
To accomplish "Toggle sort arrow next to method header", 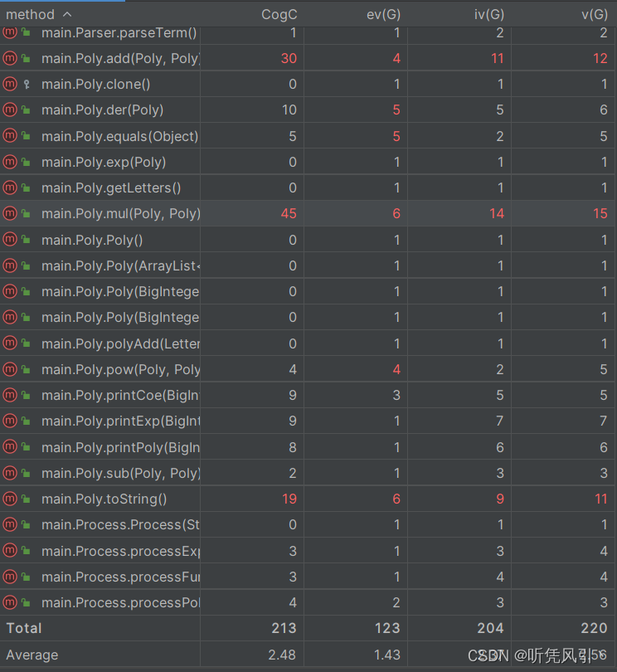I will [x=67, y=15].
